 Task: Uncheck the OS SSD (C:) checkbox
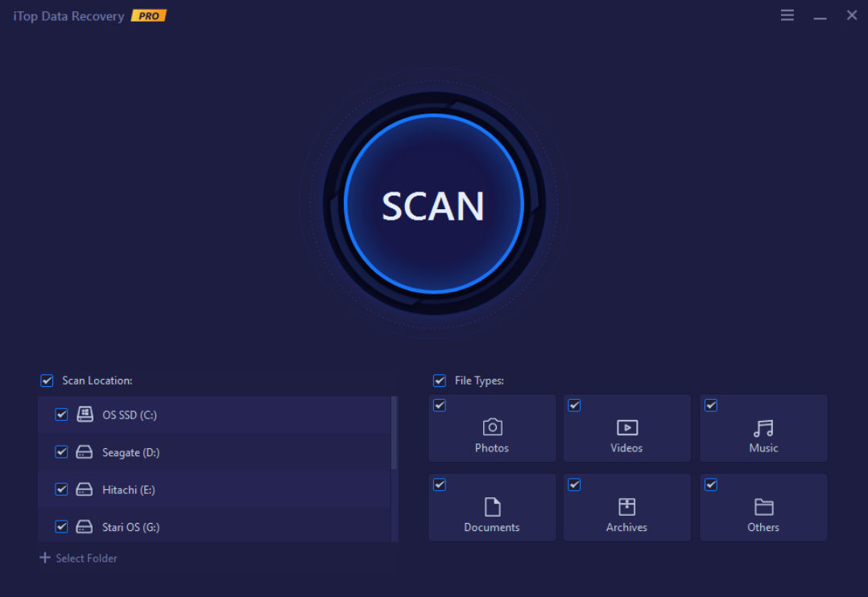(x=61, y=414)
